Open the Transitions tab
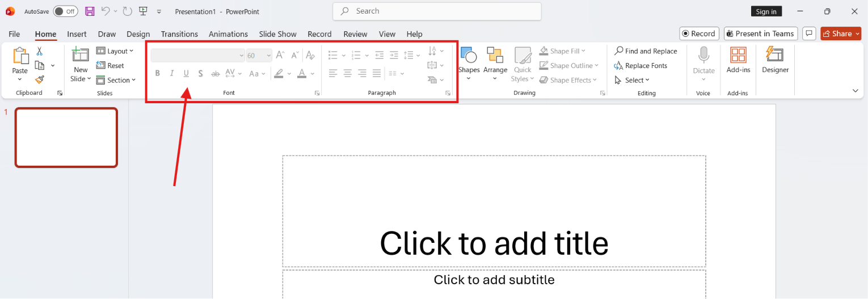 coord(179,34)
